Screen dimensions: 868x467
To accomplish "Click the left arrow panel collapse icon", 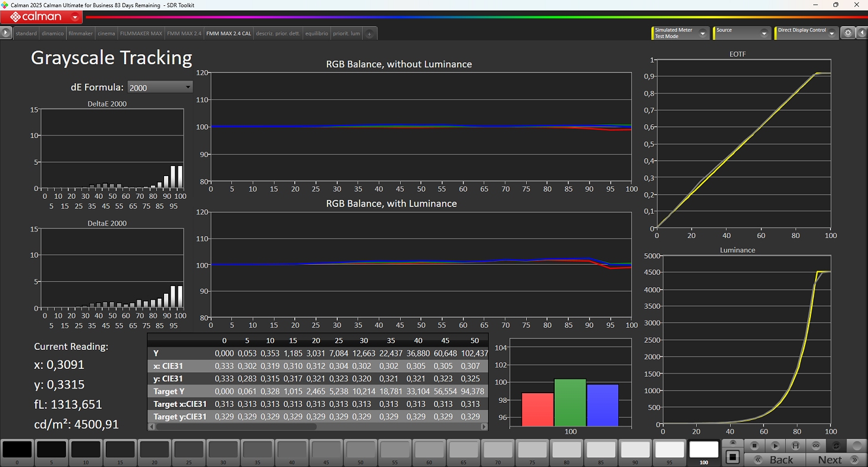I will tap(861, 33).
